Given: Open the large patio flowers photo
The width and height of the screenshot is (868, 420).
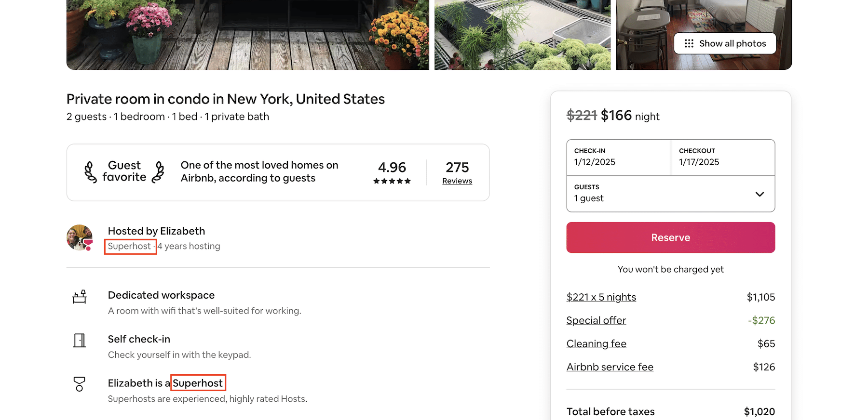Looking at the screenshot, I should coord(247,35).
